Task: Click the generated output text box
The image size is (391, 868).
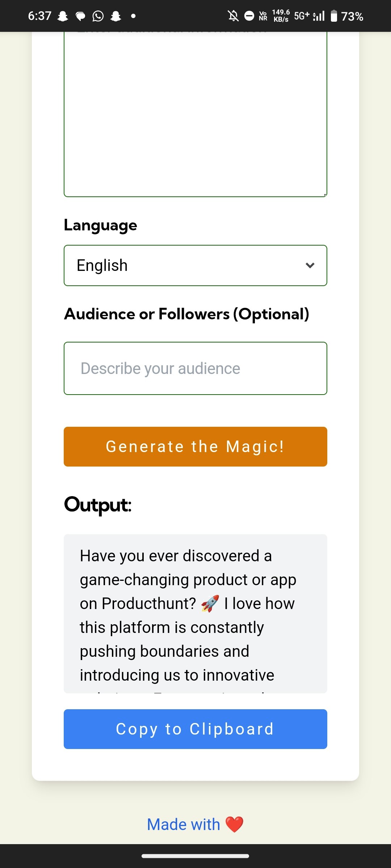Action: (x=195, y=613)
